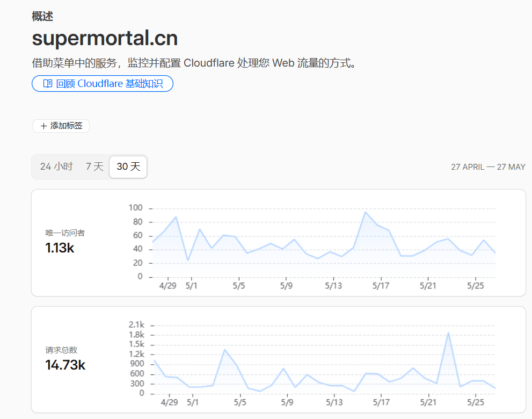This screenshot has width=532, height=419.
Task: Click the 5/25 label on visitors chart
Action: click(475, 286)
